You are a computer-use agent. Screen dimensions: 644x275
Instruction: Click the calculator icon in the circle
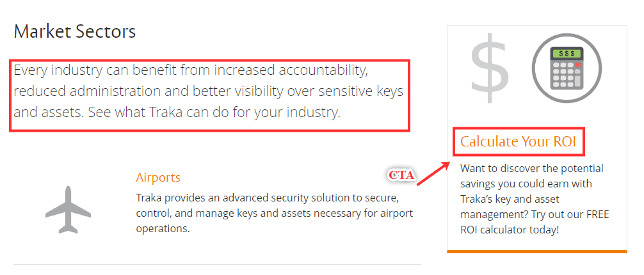(564, 67)
